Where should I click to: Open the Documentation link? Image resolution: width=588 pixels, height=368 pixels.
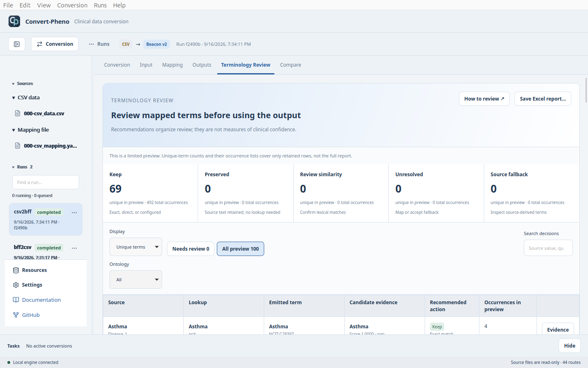(x=41, y=300)
